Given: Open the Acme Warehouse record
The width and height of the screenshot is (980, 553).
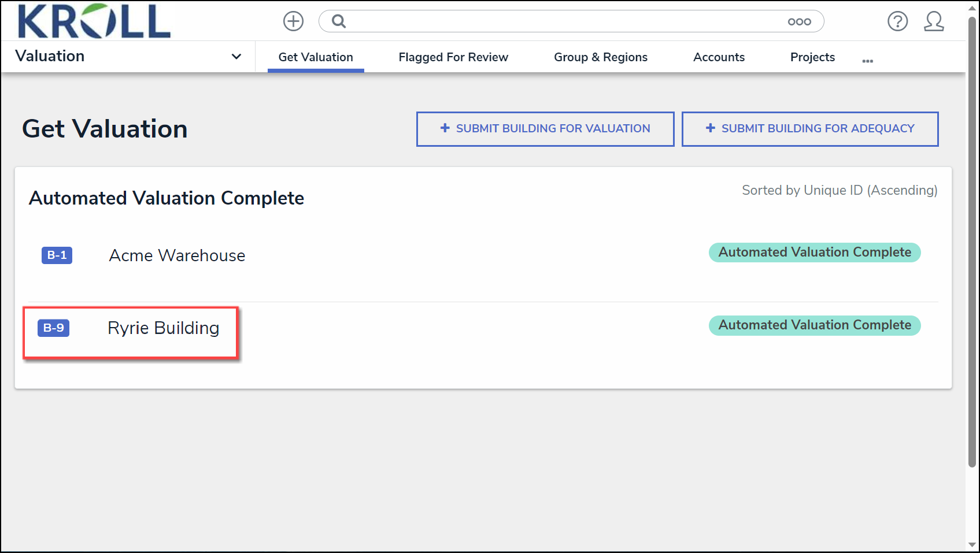Looking at the screenshot, I should tap(177, 255).
